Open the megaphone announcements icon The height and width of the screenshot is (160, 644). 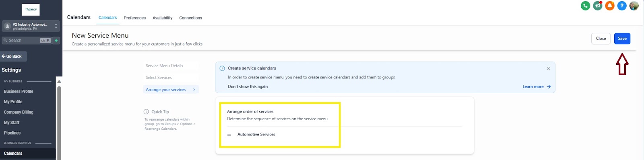(598, 6)
